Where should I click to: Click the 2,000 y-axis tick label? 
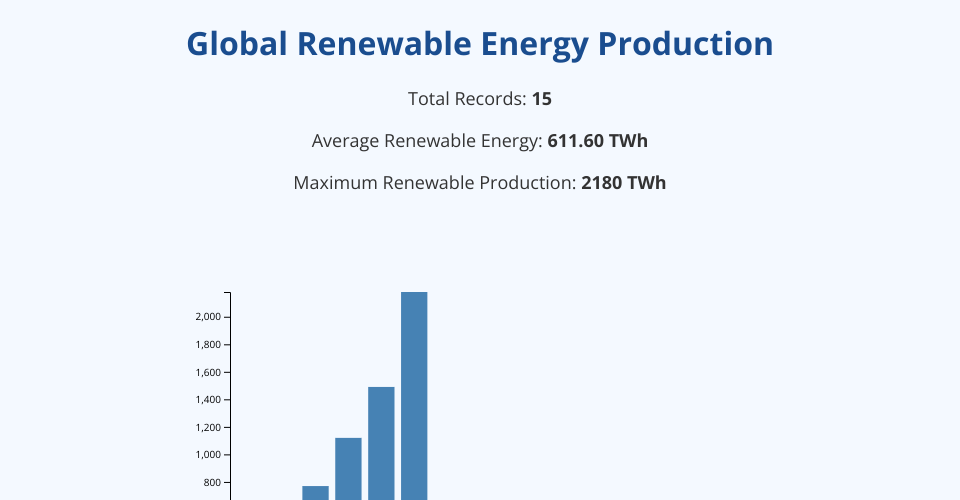click(x=210, y=317)
